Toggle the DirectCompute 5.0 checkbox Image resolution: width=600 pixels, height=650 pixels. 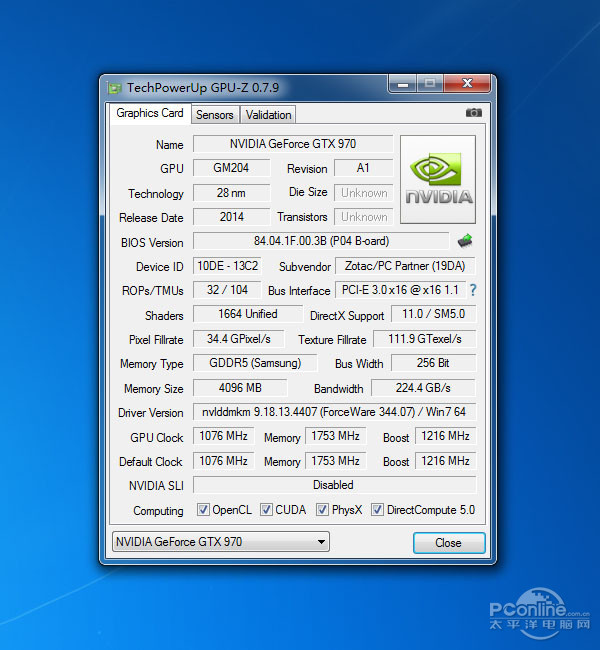[377, 509]
